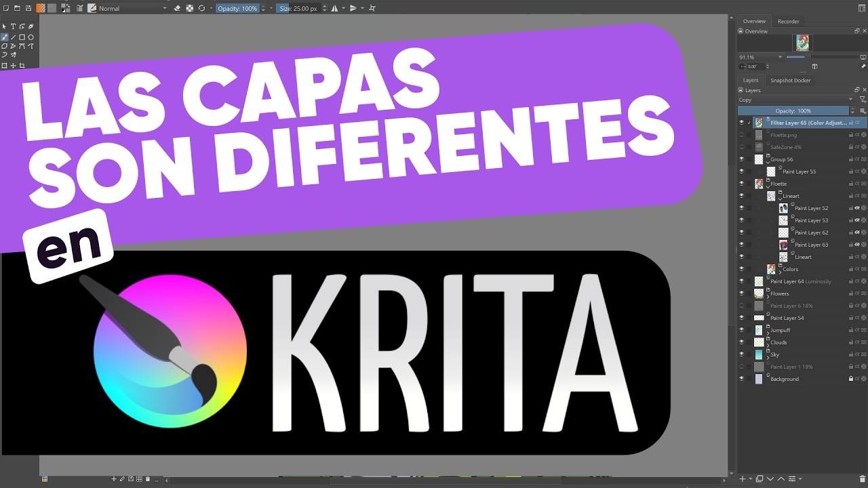This screenshot has height=488, width=868.
Task: Toggle horizontal mirror tool
Action: point(334,8)
